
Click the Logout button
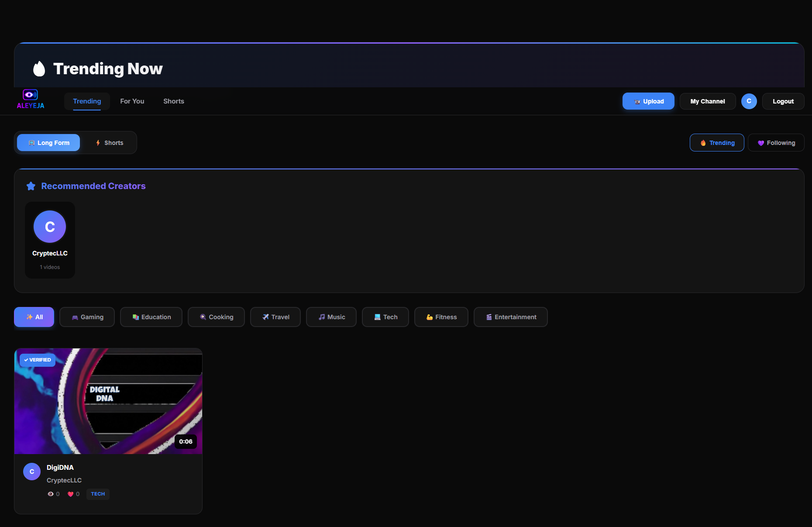point(783,101)
